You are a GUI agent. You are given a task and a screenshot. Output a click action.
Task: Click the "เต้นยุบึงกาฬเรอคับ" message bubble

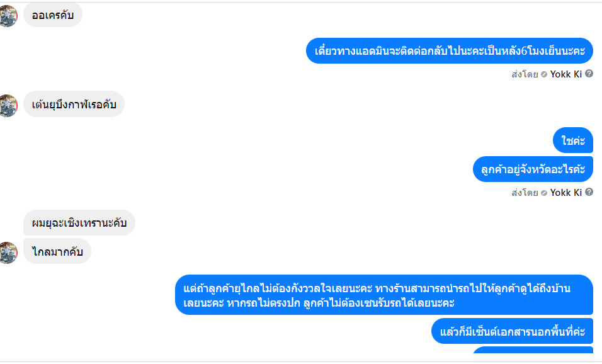click(x=74, y=104)
